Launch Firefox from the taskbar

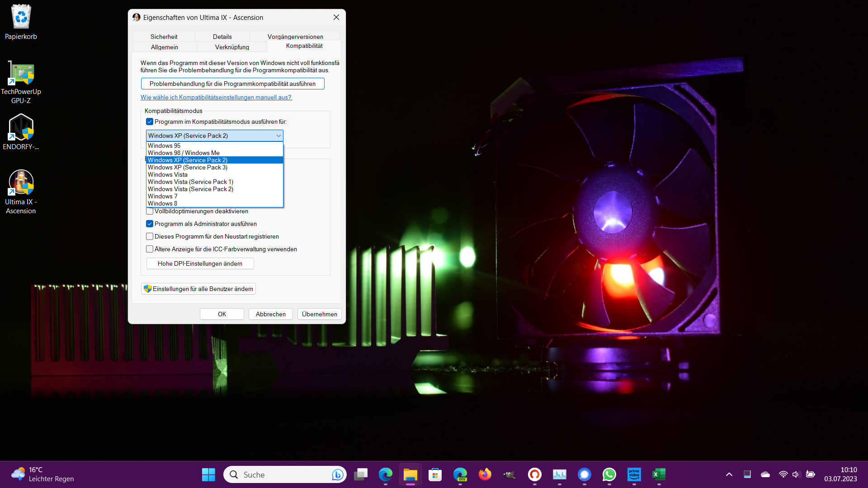pyautogui.click(x=485, y=474)
